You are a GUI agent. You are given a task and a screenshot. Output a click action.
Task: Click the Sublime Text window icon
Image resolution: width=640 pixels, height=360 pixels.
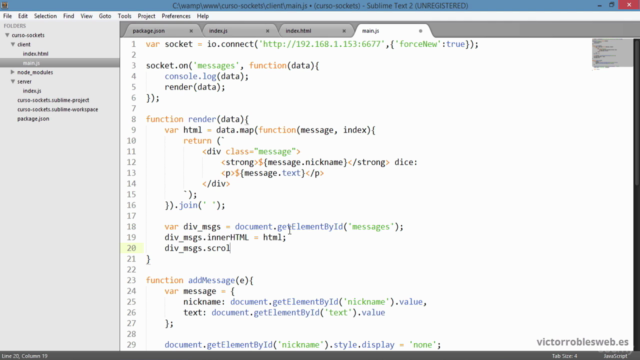click(x=5, y=5)
